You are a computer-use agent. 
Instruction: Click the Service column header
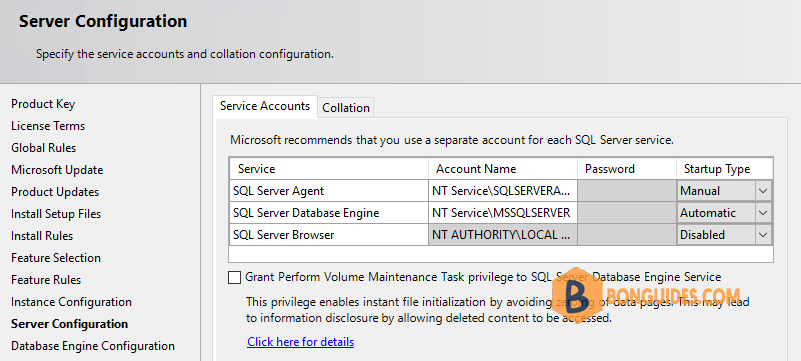[x=328, y=169]
